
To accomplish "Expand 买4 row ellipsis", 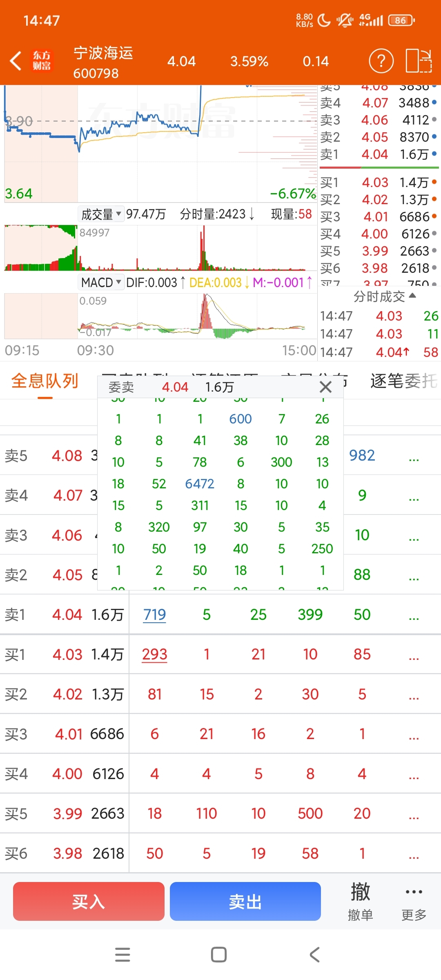I will (x=414, y=775).
